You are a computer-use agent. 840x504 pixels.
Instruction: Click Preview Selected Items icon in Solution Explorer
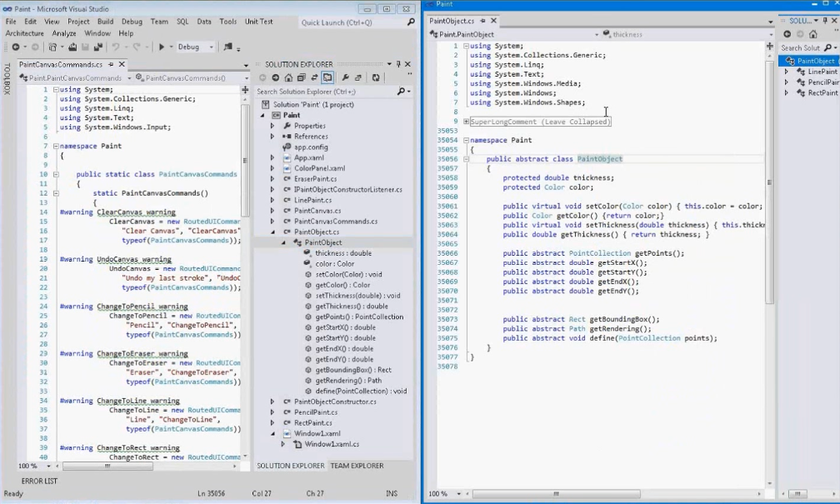[358, 77]
